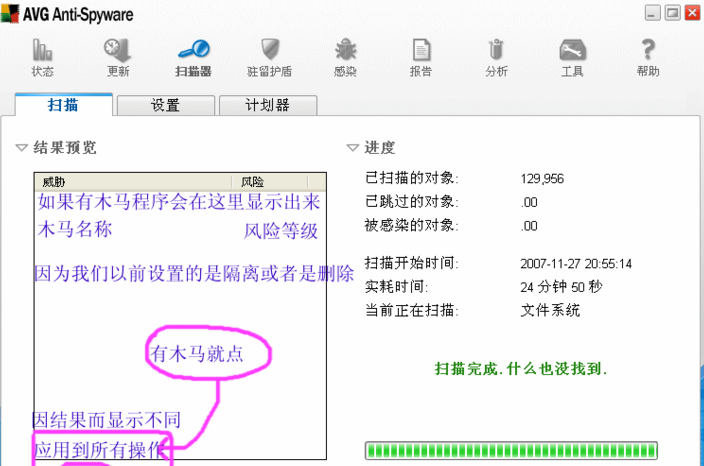Click the green scan progress bar
This screenshot has width=704, height=466.
point(511,450)
